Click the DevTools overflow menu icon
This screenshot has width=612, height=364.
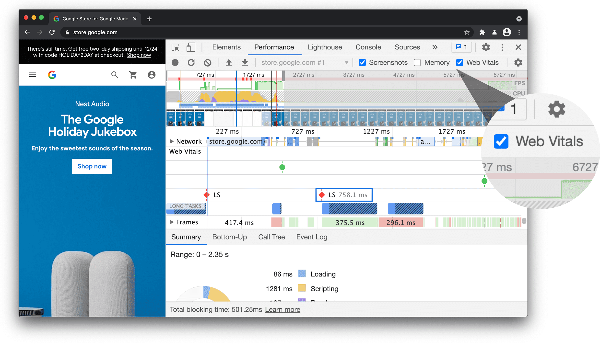[502, 47]
